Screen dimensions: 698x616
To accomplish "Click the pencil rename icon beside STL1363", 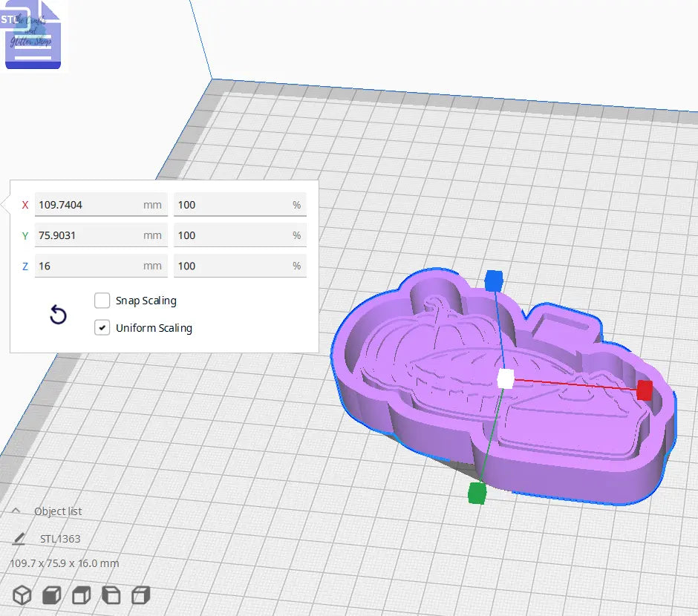I will tap(19, 539).
